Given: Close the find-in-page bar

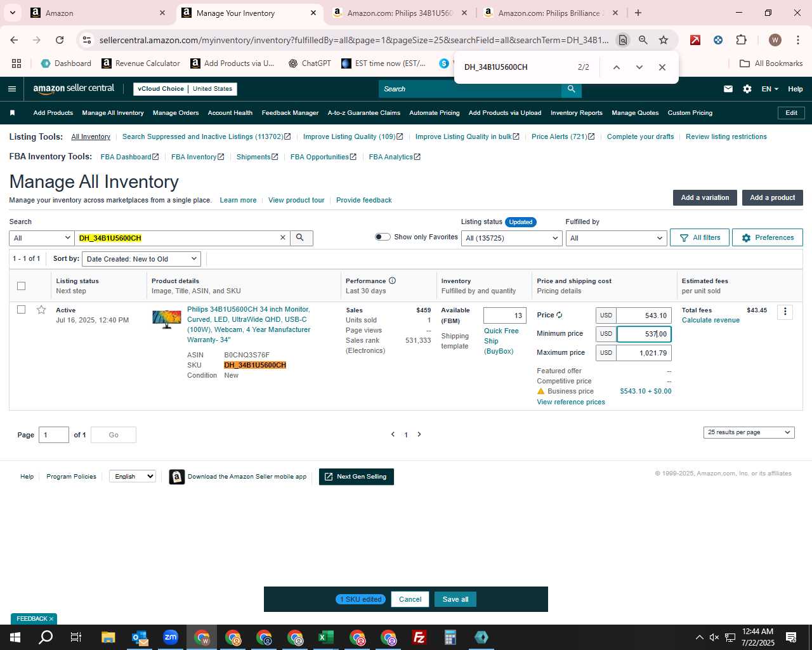Looking at the screenshot, I should pos(662,67).
